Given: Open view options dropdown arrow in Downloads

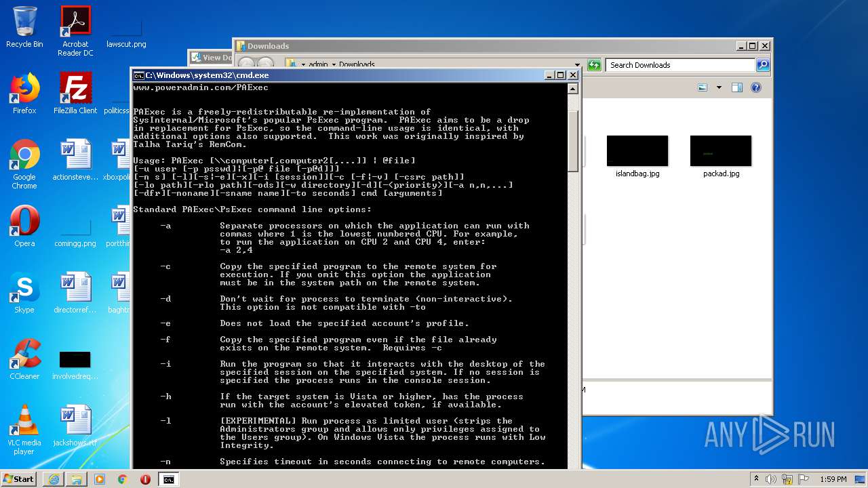Looking at the screenshot, I should tap(719, 87).
